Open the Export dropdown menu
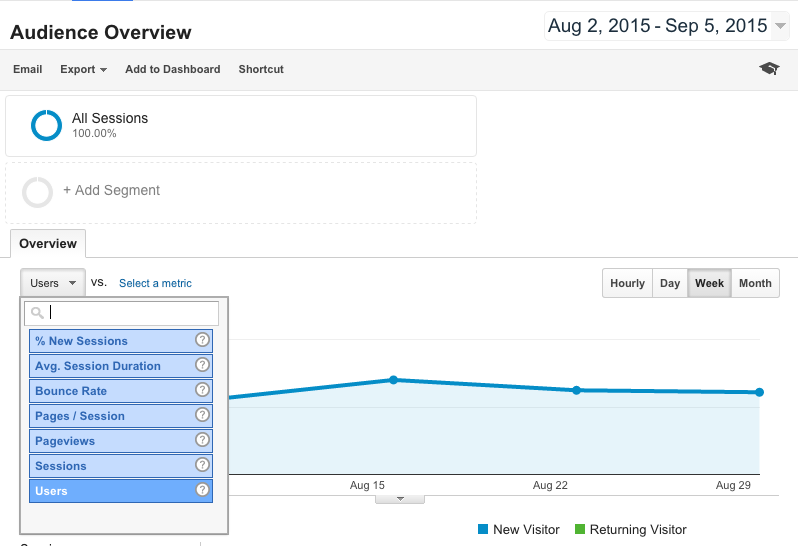Viewport: 798px width, 546px height. (84, 69)
